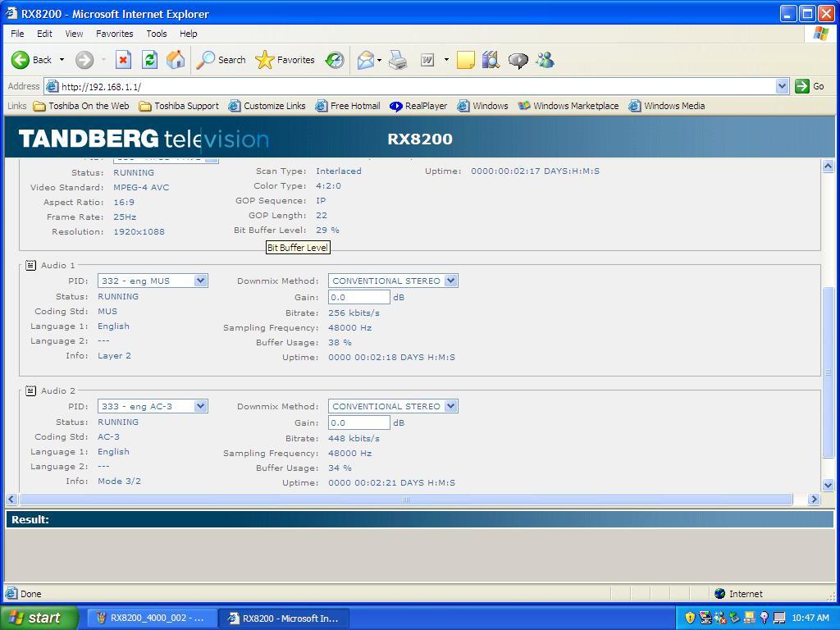
Task: Click the Audio 2 section icon
Action: pyautogui.click(x=30, y=390)
